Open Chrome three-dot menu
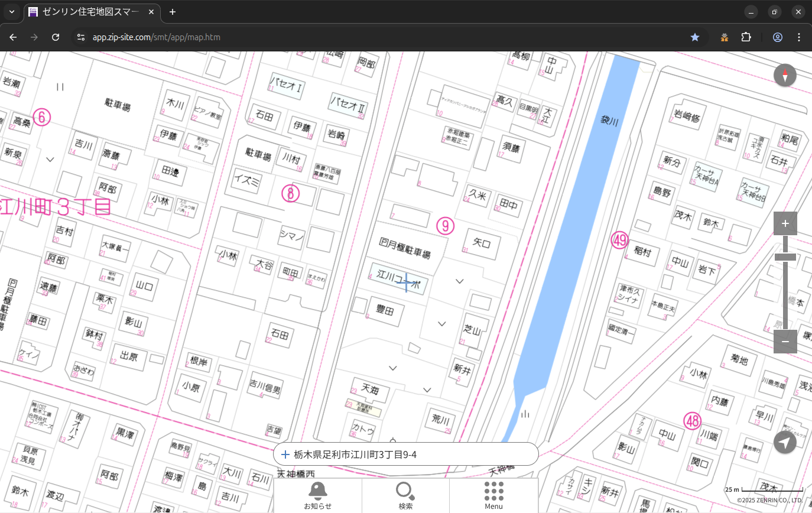The width and height of the screenshot is (812, 513). pos(799,37)
